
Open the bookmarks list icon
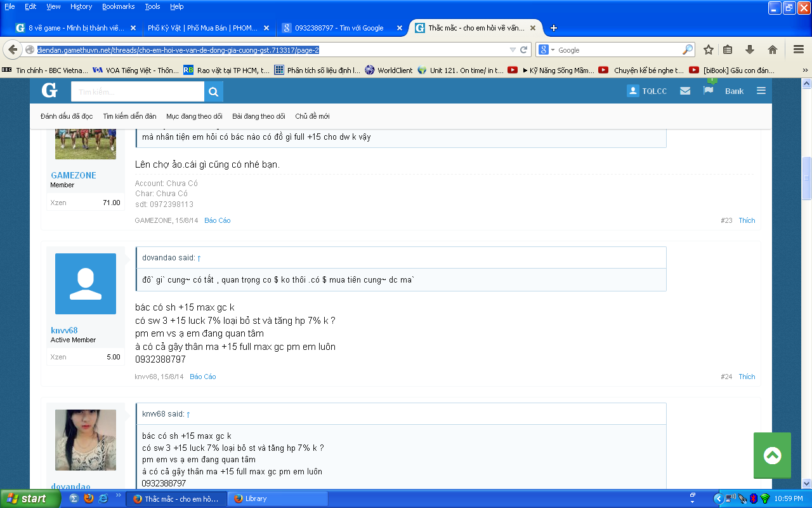pyautogui.click(x=728, y=50)
